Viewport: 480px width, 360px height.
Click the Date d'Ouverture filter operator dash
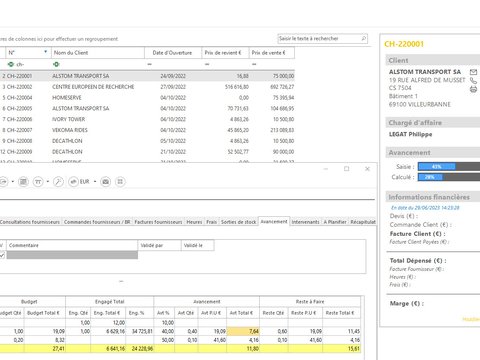(149, 64)
